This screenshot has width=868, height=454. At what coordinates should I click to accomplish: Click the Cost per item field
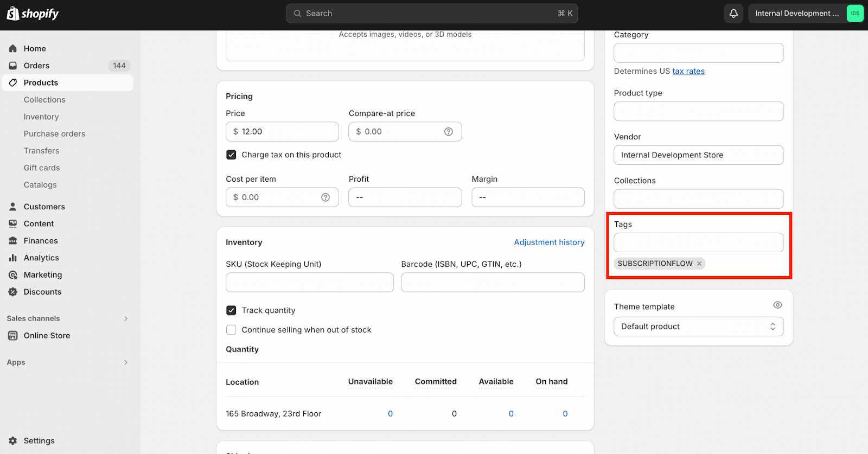coord(282,197)
